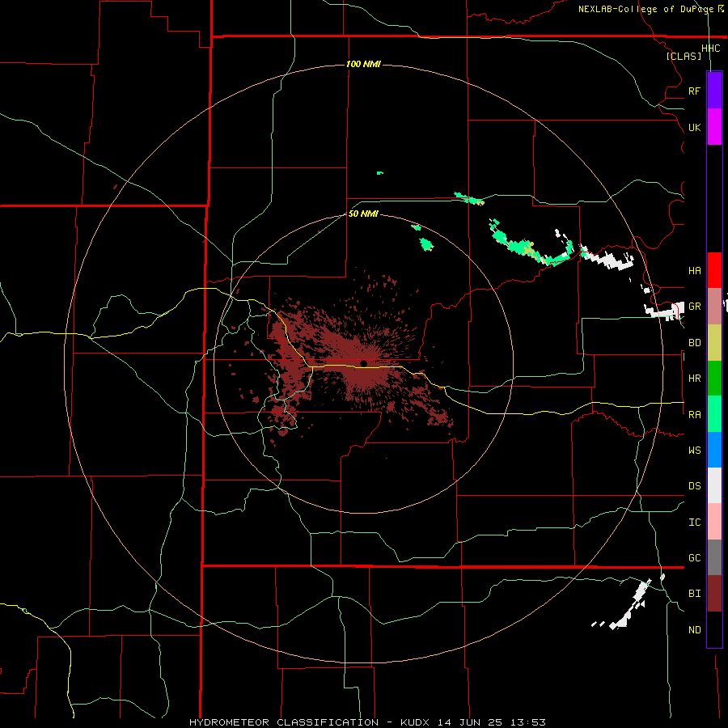The width and height of the screenshot is (728, 728).
Task: Click the white DS legend color swatch
Action: [714, 485]
